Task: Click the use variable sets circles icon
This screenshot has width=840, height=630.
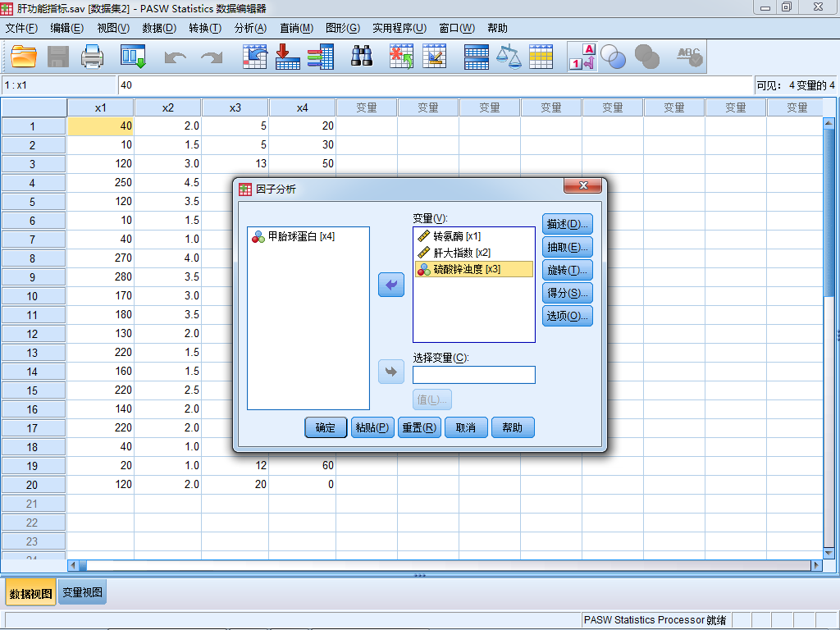Action: point(613,57)
